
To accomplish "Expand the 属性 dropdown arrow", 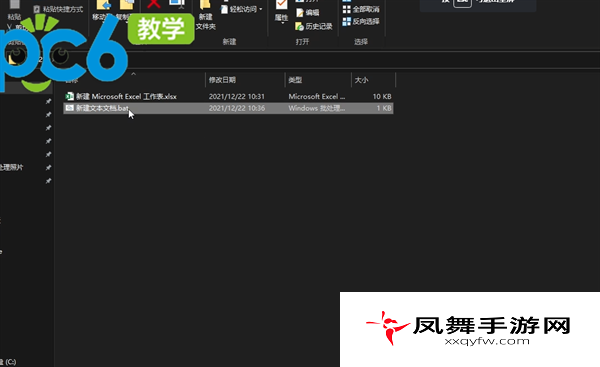I will coord(282,23).
